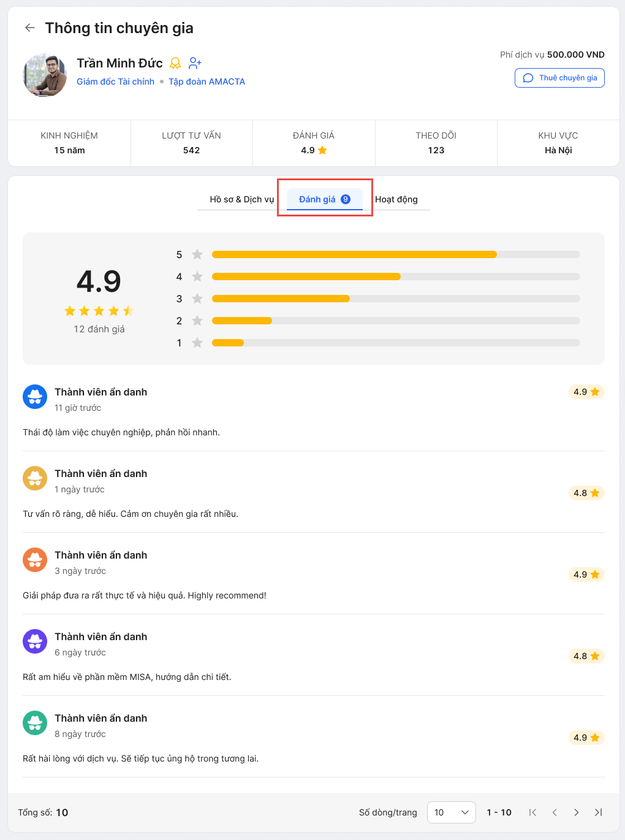Click the 1-star rating bar
This screenshot has height=840, width=625.
pos(395,343)
